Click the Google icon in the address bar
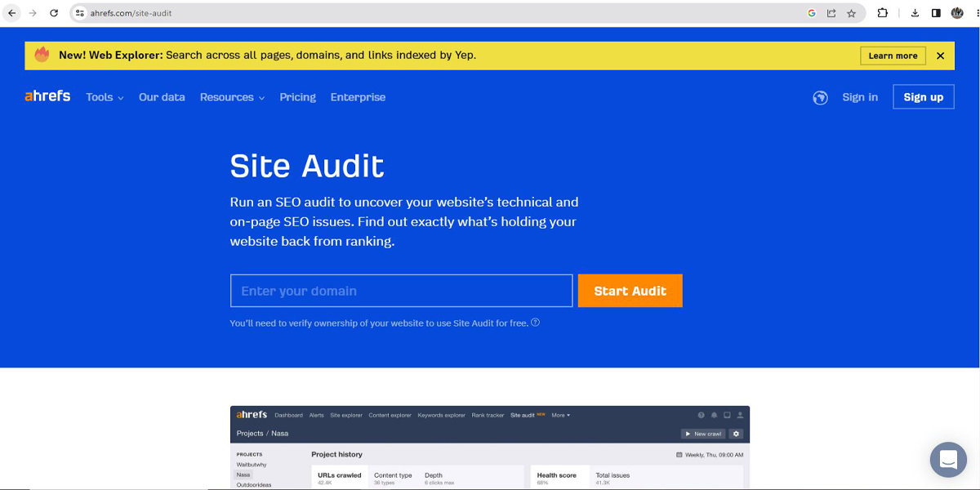 pos(811,13)
